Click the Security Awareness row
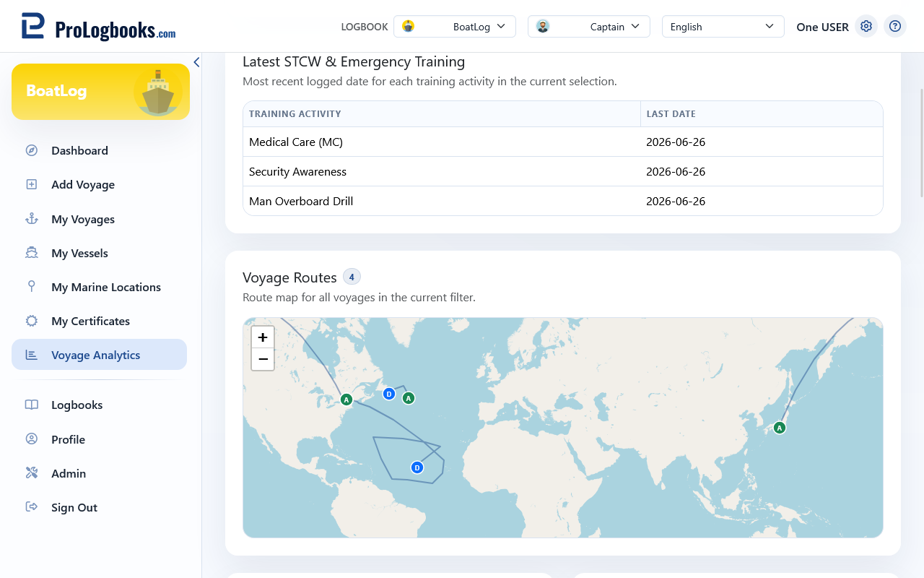This screenshot has width=924, height=578. click(x=563, y=171)
